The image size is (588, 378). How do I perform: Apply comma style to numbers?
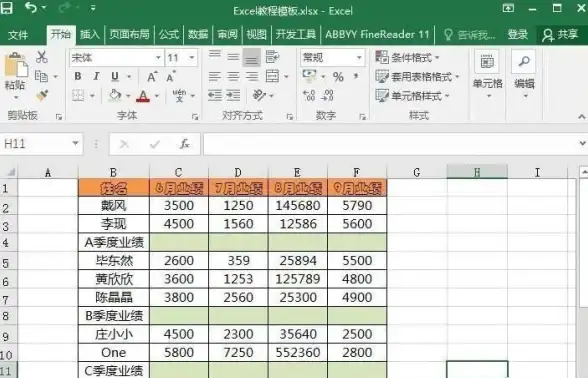(356, 77)
